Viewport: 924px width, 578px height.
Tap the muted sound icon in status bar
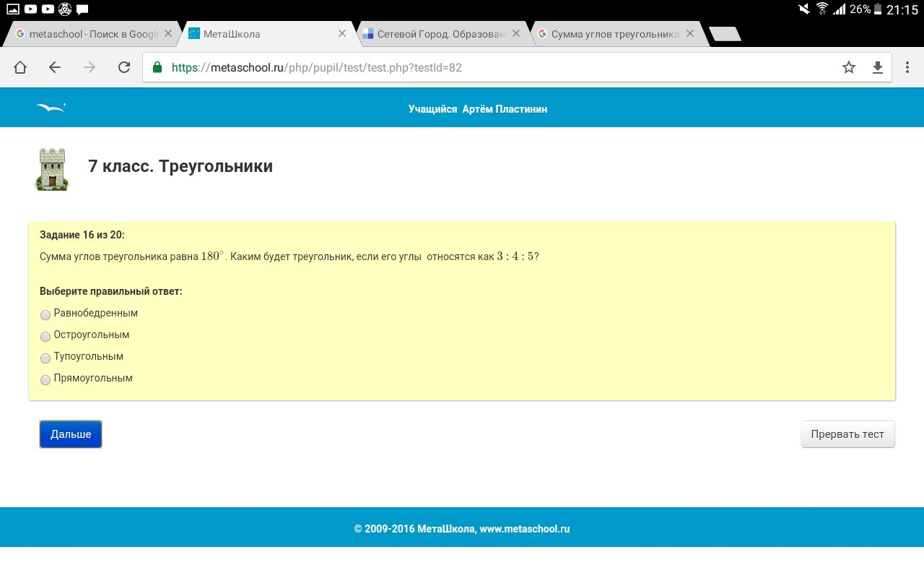(804, 9)
